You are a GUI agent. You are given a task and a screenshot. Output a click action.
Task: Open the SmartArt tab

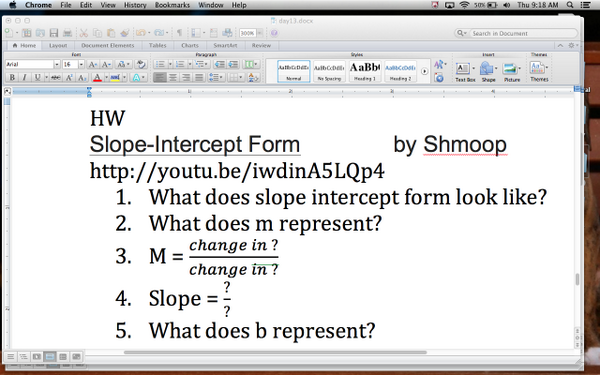(225, 45)
